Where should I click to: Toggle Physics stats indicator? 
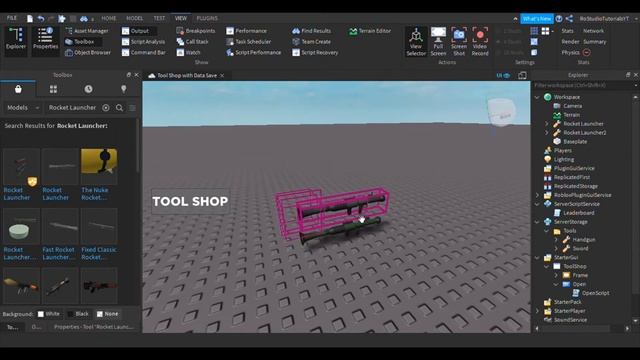(587, 53)
